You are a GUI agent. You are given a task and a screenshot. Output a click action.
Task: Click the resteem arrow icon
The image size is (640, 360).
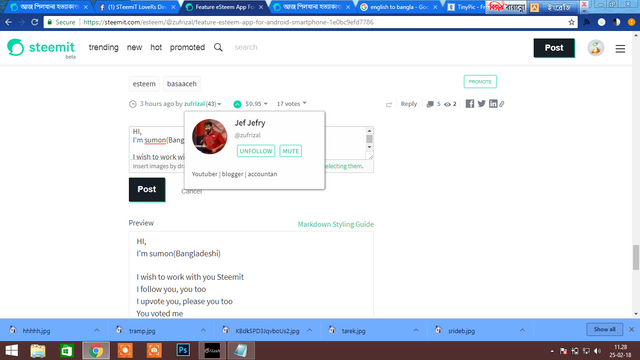(x=389, y=104)
